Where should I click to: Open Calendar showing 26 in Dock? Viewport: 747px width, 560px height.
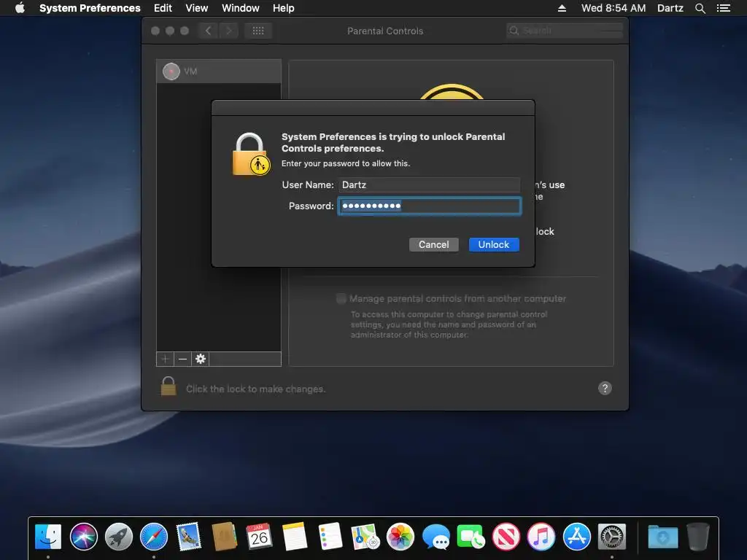click(260, 537)
